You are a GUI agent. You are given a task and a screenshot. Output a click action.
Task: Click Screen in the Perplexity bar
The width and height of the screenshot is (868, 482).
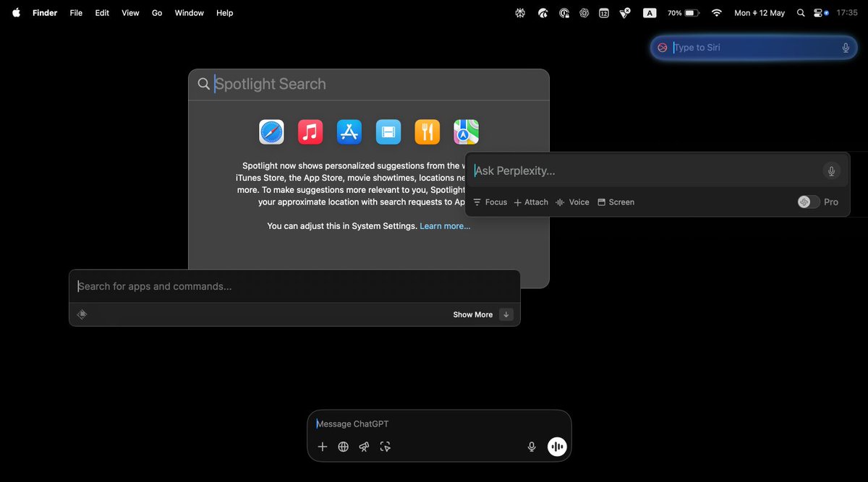click(x=616, y=202)
